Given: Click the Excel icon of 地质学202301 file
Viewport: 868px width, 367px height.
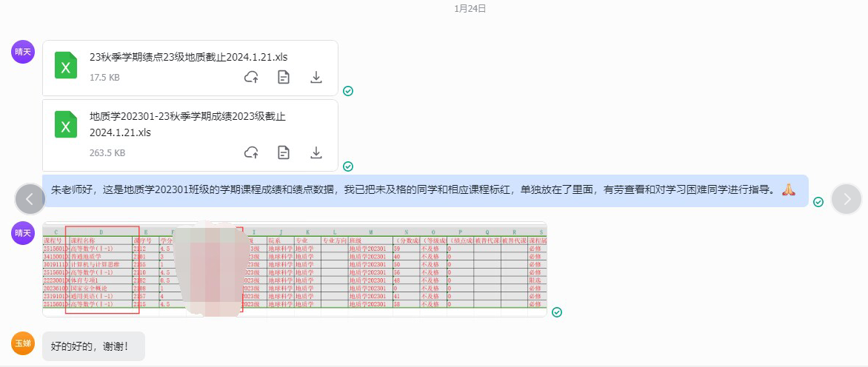Looking at the screenshot, I should 66,124.
